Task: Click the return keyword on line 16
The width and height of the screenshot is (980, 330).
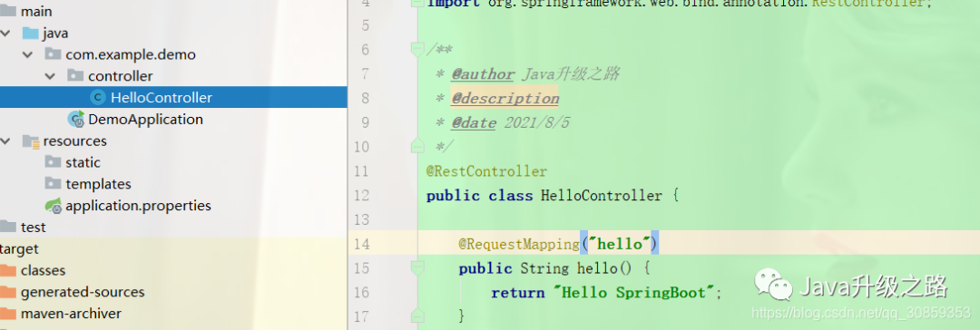Action: (x=517, y=293)
